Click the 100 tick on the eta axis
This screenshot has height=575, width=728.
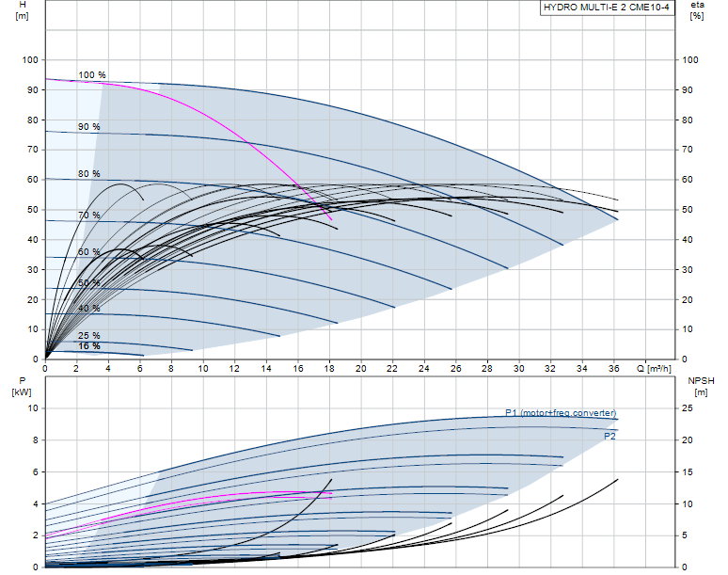[x=690, y=60]
